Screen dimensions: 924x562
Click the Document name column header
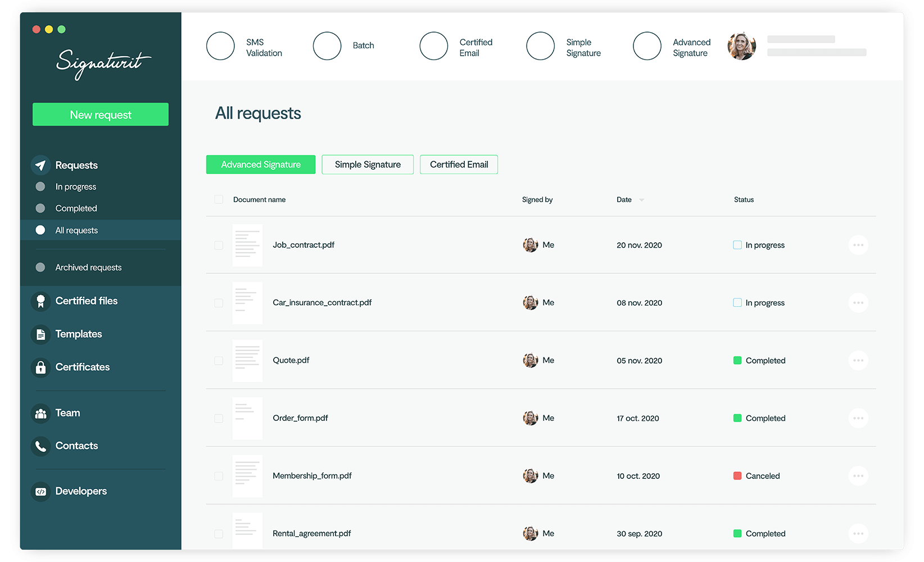click(259, 200)
